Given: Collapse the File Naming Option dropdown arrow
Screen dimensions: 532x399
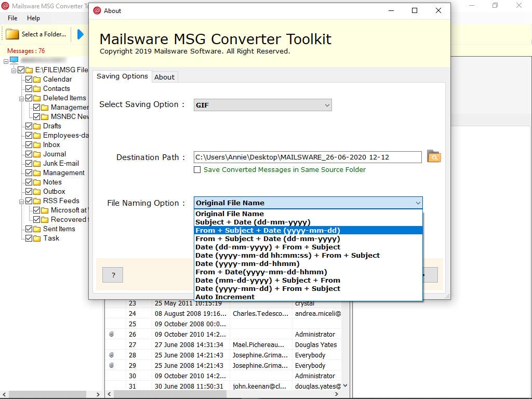Looking at the screenshot, I should click(x=418, y=203).
